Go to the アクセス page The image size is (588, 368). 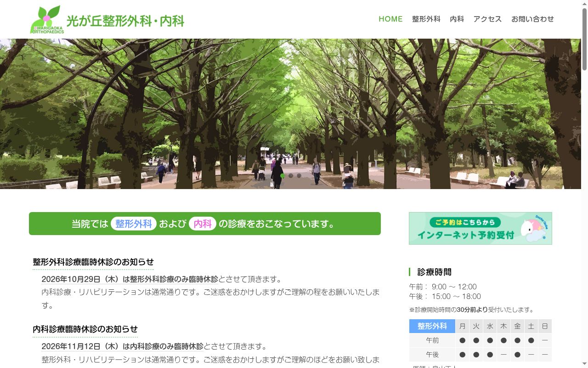pos(487,19)
